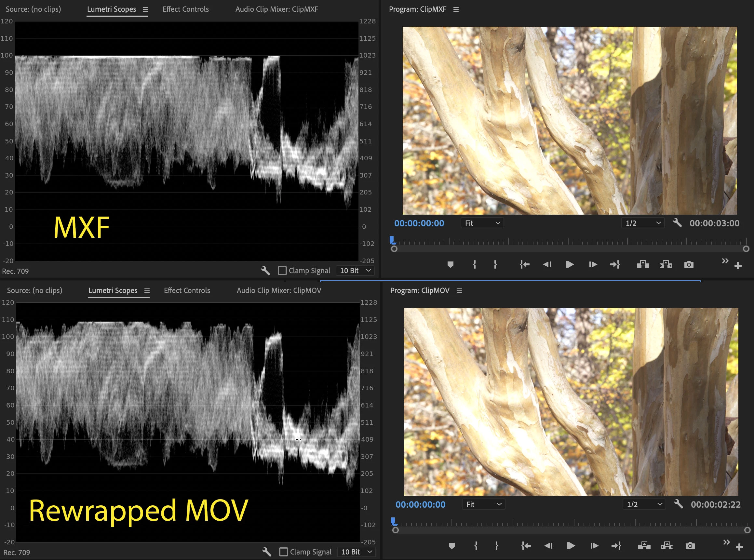Enable Clamp Signal in bottom scopes panel
Viewport: 754px width, 560px height.
283,552
